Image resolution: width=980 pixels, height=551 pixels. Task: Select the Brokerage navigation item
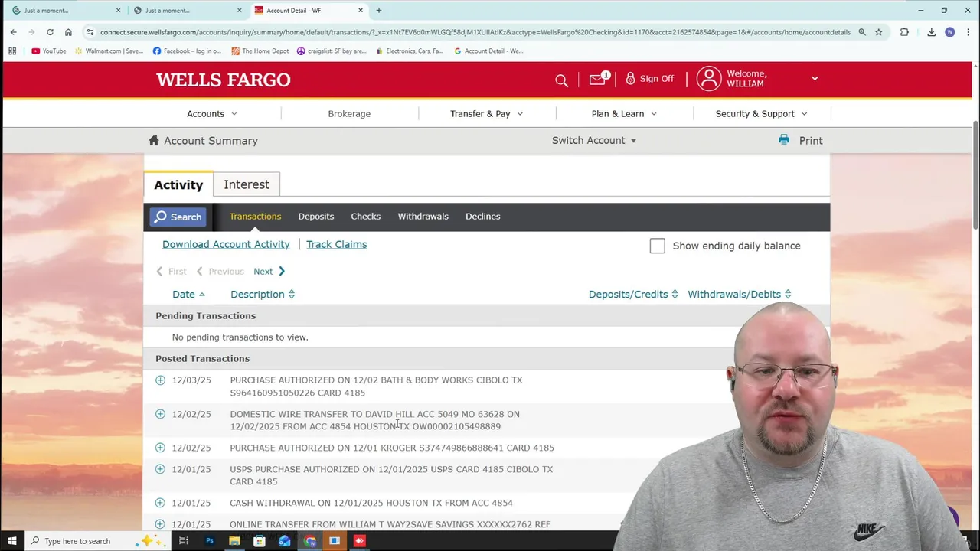point(349,114)
